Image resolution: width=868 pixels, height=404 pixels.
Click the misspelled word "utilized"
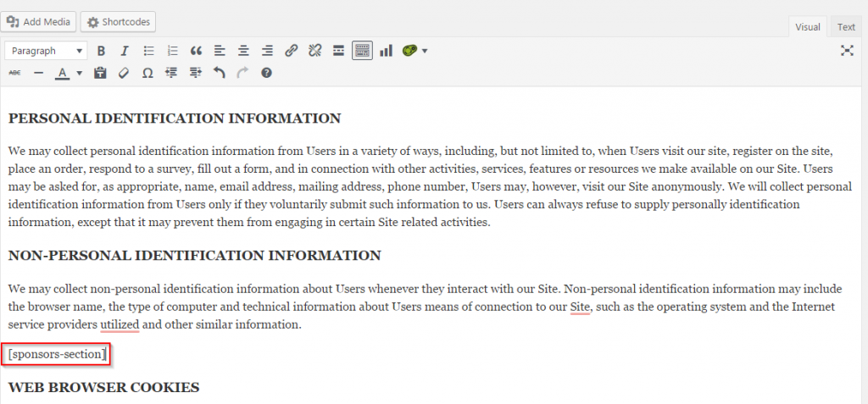coord(120,324)
